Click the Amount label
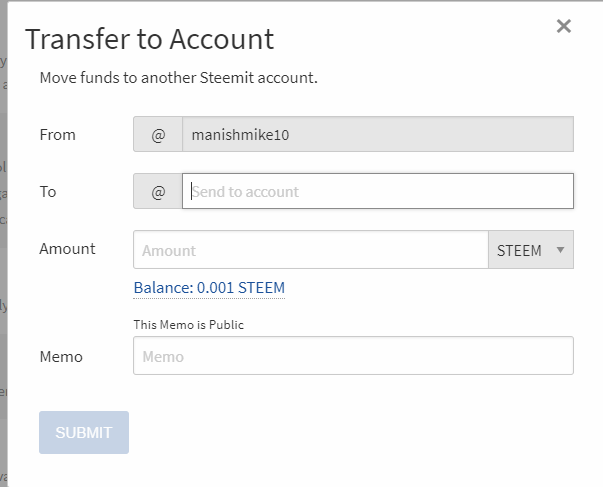The image size is (603, 487). pos(67,248)
